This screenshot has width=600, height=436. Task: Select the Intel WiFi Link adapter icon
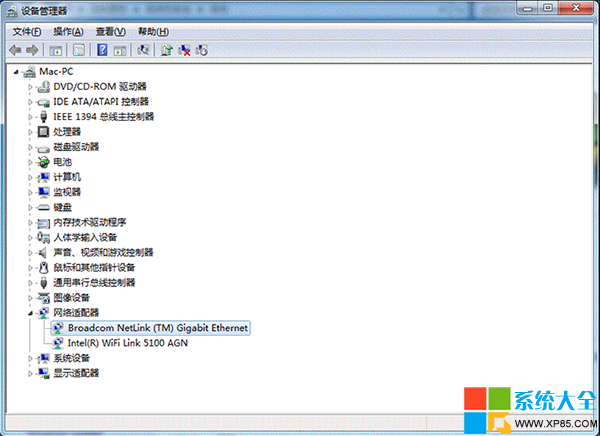click(x=58, y=343)
